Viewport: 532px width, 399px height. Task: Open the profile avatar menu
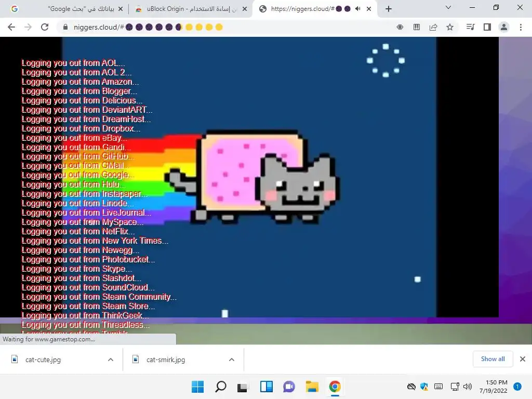[504, 27]
